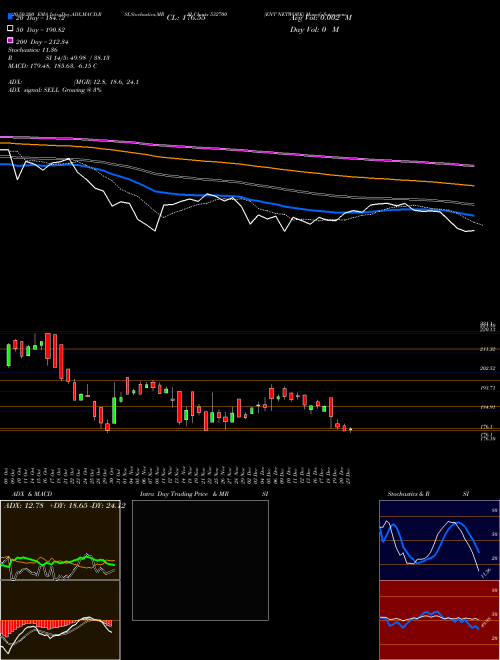The width and height of the screenshot is (500, 660).
Task: Click the white 50 Day EMA legend swatch
Action: pyautogui.click(x=11, y=29)
